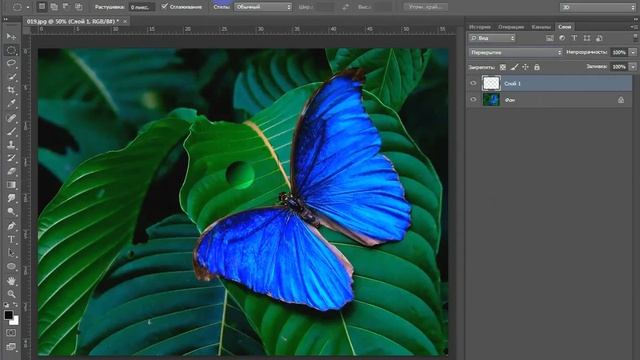The width and height of the screenshot is (640, 360).
Task: Switch to the Слои tab
Action: pos(565,27)
